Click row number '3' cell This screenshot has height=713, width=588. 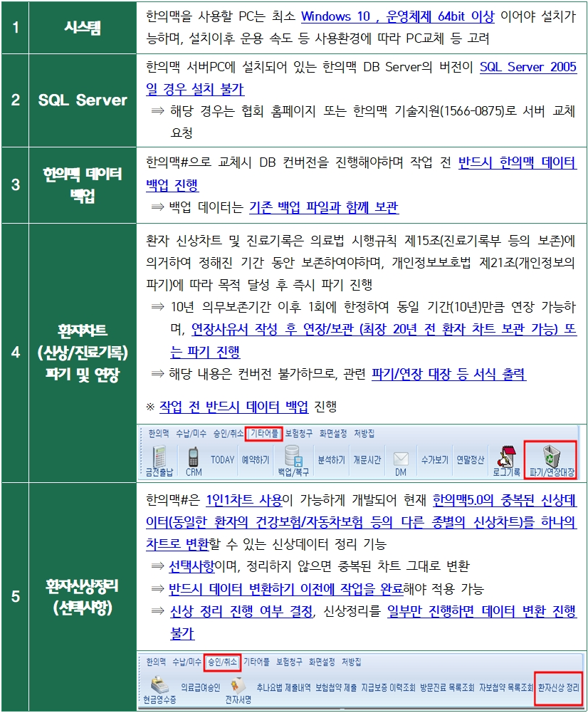pyautogui.click(x=16, y=185)
